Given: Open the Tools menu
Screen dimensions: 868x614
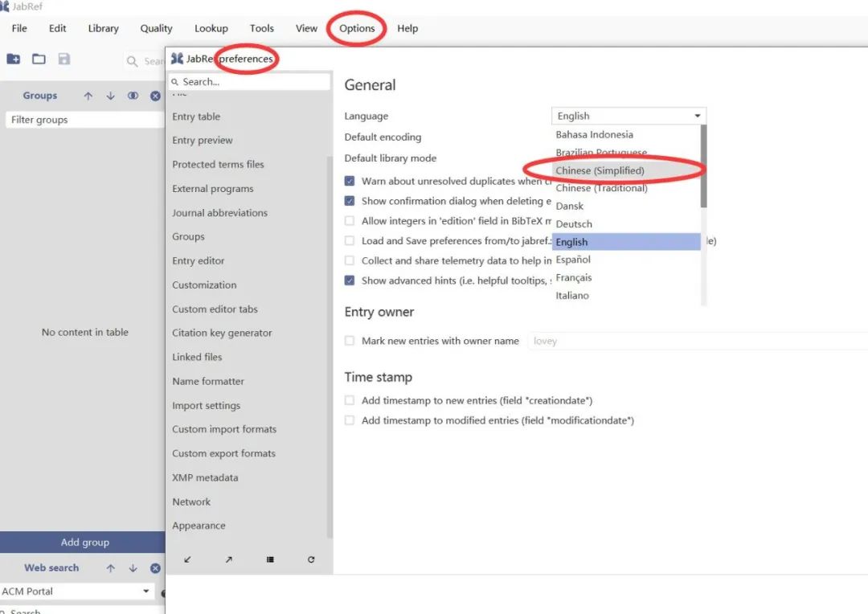Looking at the screenshot, I should point(262,28).
